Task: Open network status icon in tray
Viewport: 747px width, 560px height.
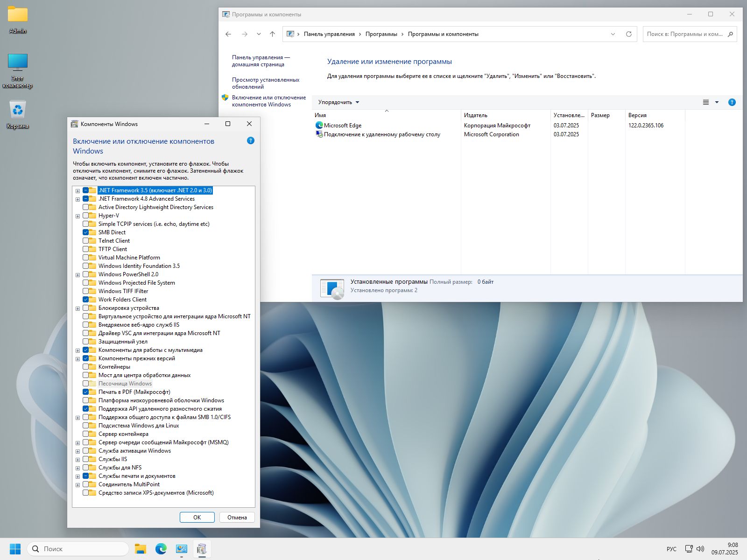Action: click(689, 549)
